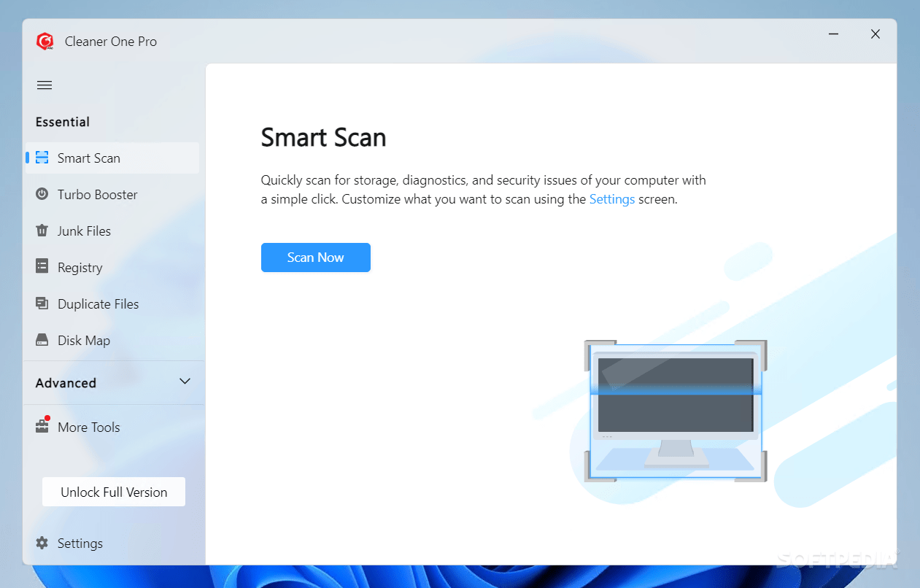This screenshot has height=588, width=920.
Task: Select the Junk Files cleaner icon
Action: (42, 231)
